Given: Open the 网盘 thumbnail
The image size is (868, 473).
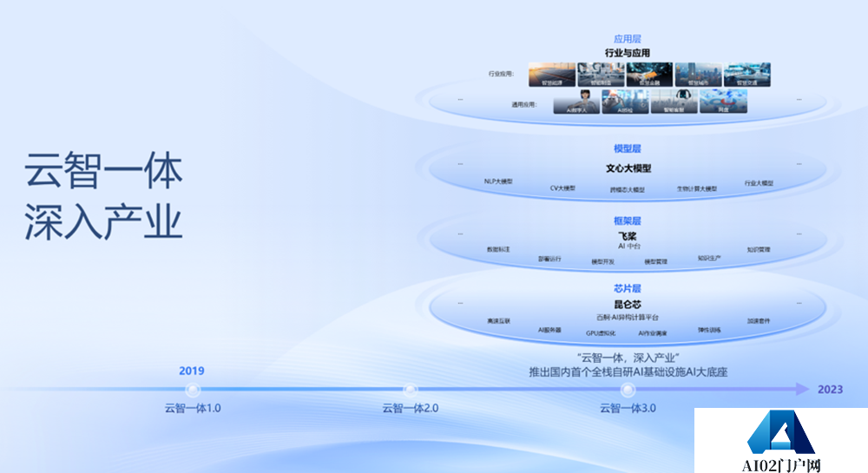Looking at the screenshot, I should pos(723,102).
